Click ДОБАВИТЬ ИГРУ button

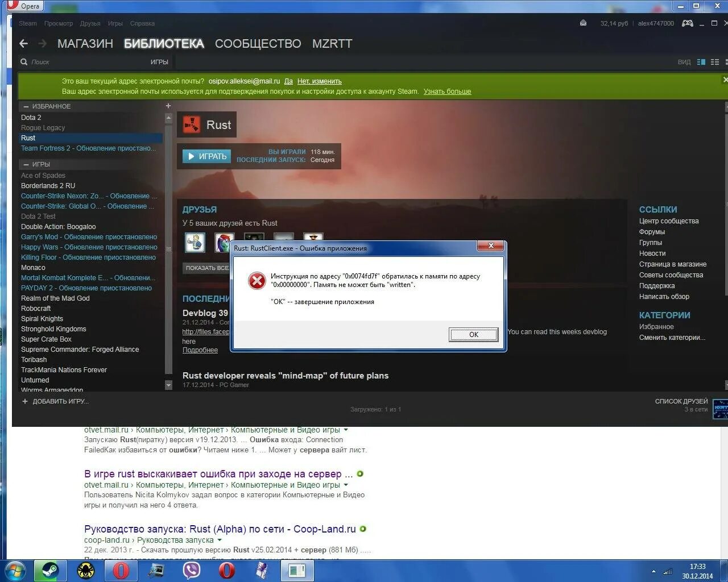click(60, 401)
